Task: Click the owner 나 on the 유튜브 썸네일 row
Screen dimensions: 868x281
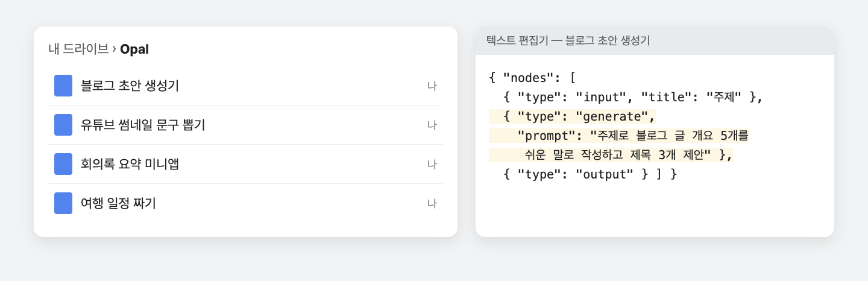Action: (x=432, y=125)
